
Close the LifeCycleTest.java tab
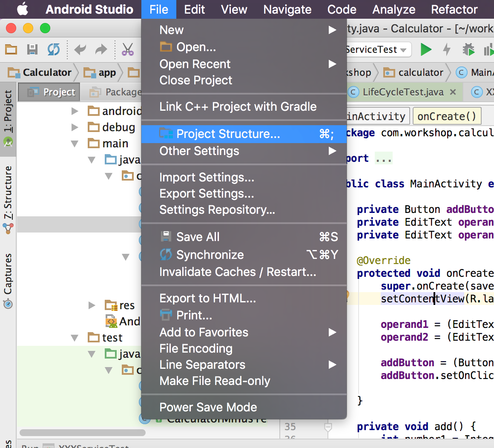click(x=452, y=92)
